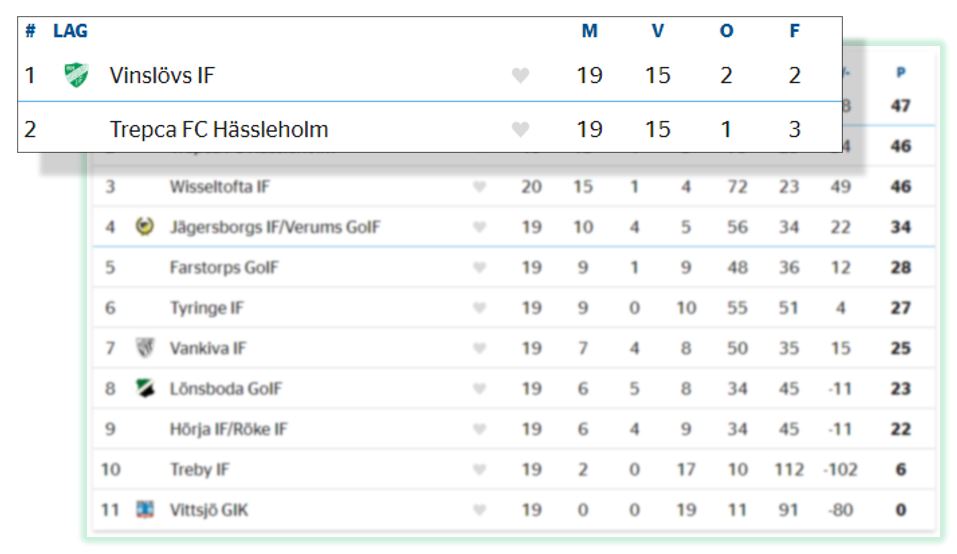Select the V column header
Image resolution: width=957 pixels, height=554 pixels.
click(x=657, y=31)
